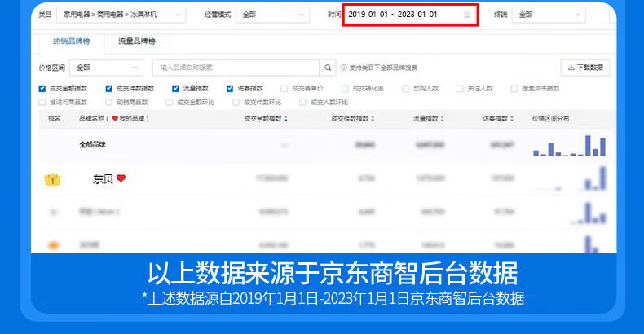Image resolution: width=644 pixels, height=334 pixels.
Task: Uncheck the 流量指数 checkbox
Action: click(175, 89)
